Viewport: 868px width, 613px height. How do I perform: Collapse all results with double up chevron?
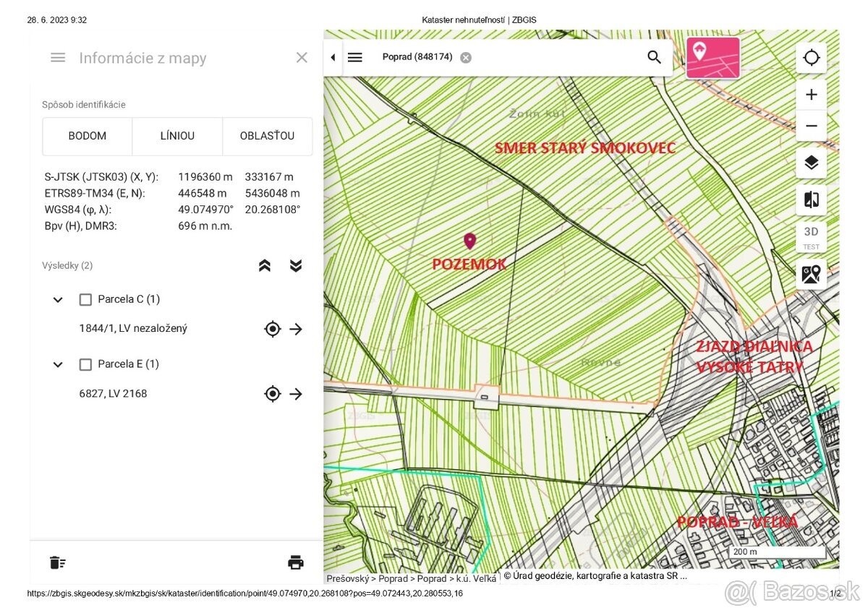[265, 266]
